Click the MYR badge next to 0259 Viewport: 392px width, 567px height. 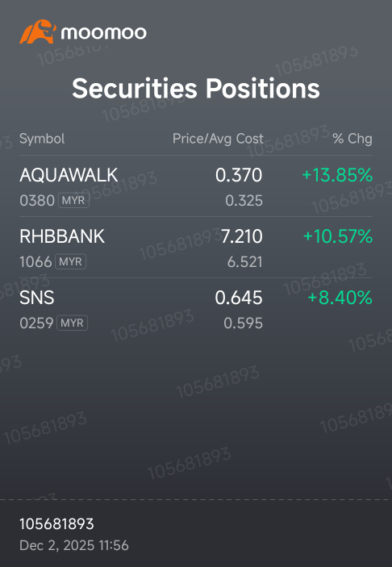point(73,323)
